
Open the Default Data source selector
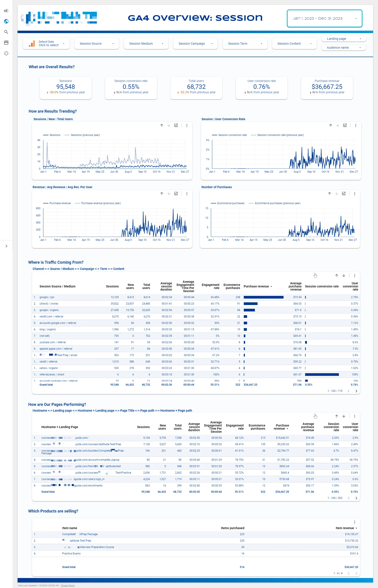click(x=46, y=43)
